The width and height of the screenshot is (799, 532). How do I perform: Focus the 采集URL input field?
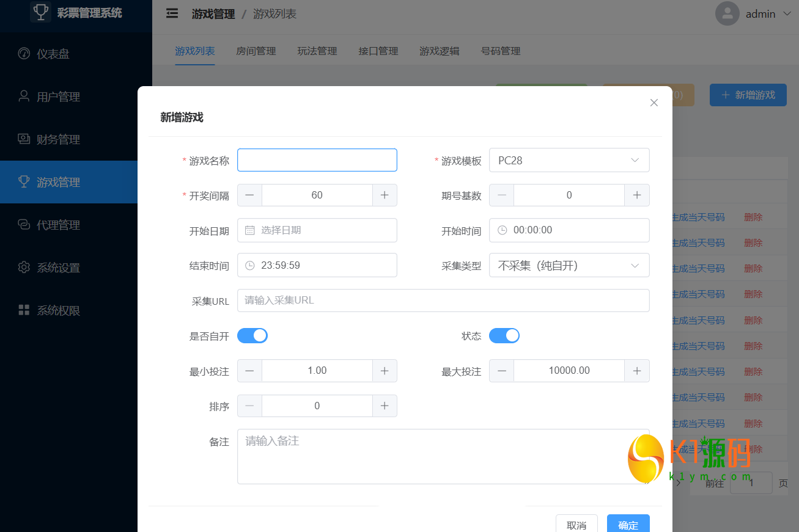click(x=443, y=301)
